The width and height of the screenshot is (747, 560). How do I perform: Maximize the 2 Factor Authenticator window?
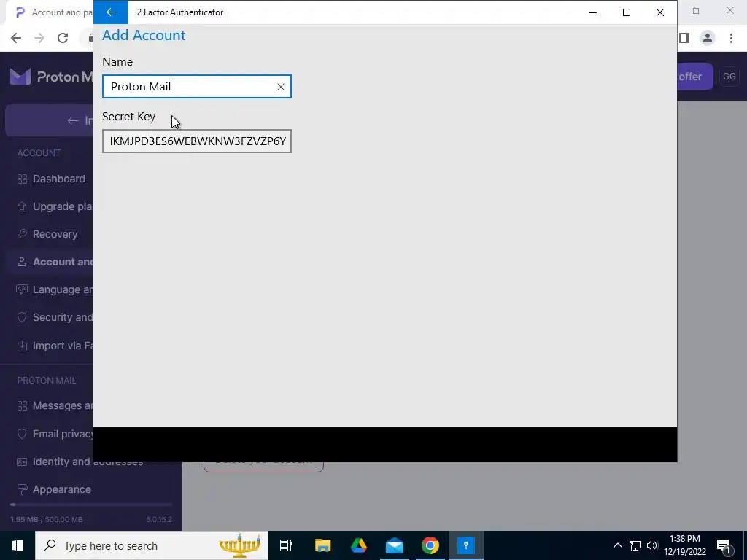[627, 12]
